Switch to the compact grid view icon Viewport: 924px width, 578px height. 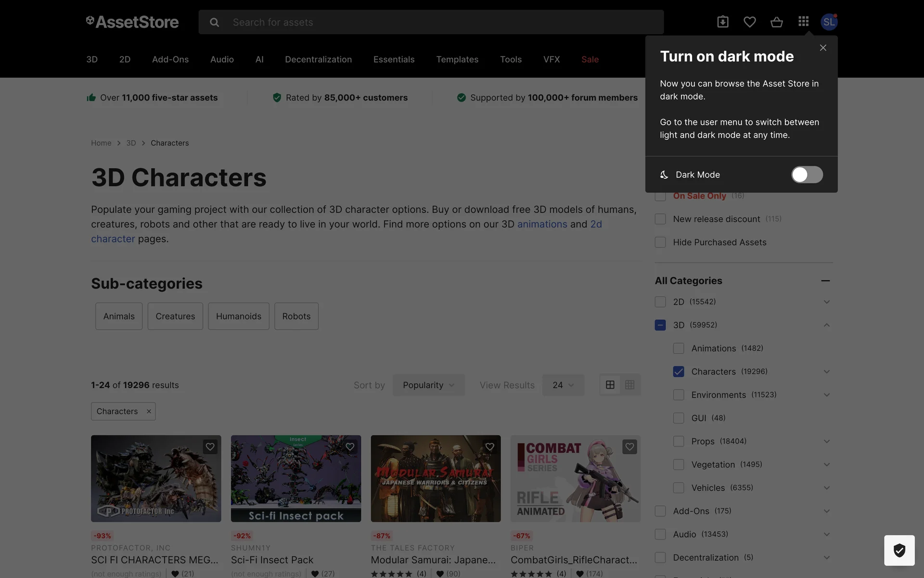point(629,385)
